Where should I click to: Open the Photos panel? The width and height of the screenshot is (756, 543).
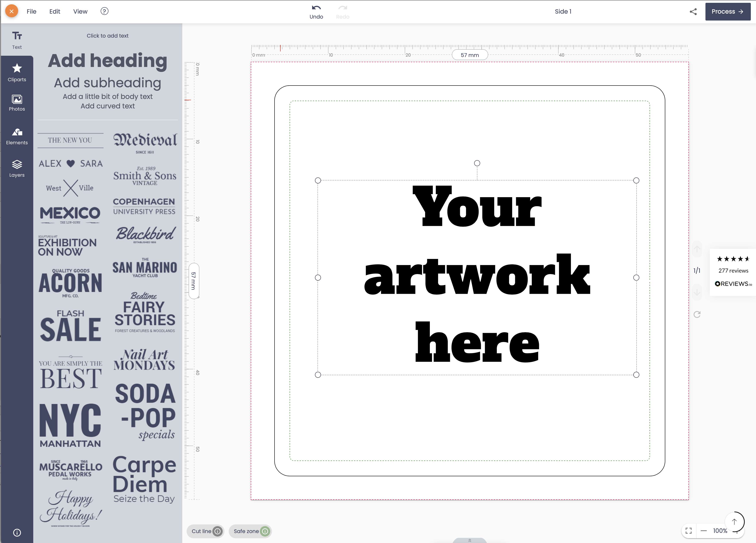(17, 103)
